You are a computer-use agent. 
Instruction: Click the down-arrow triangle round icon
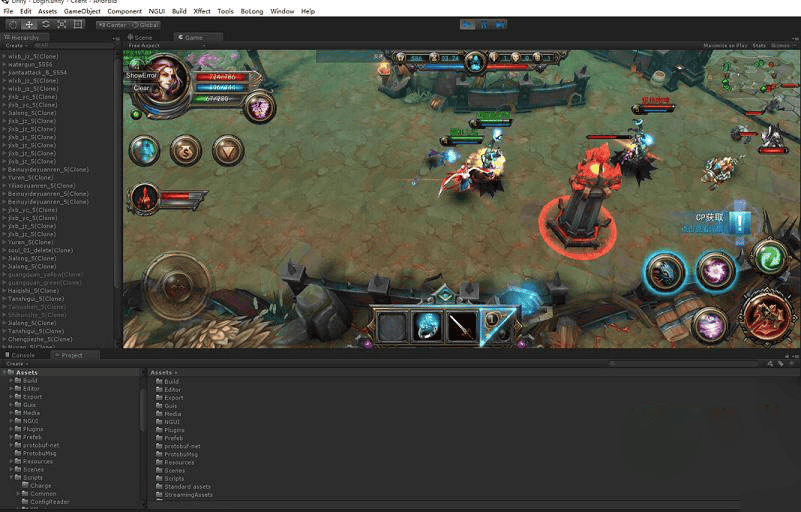point(228,151)
